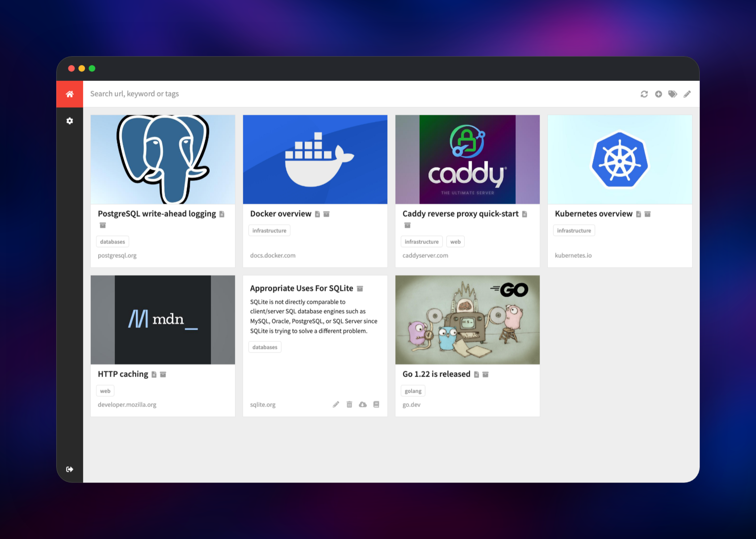756x539 pixels.
Task: Open the mdn logo thumbnail
Action: pos(163,320)
